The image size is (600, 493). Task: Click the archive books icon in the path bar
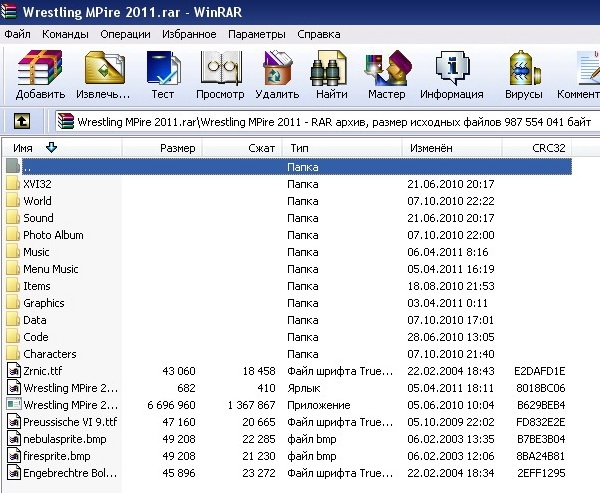[65, 121]
